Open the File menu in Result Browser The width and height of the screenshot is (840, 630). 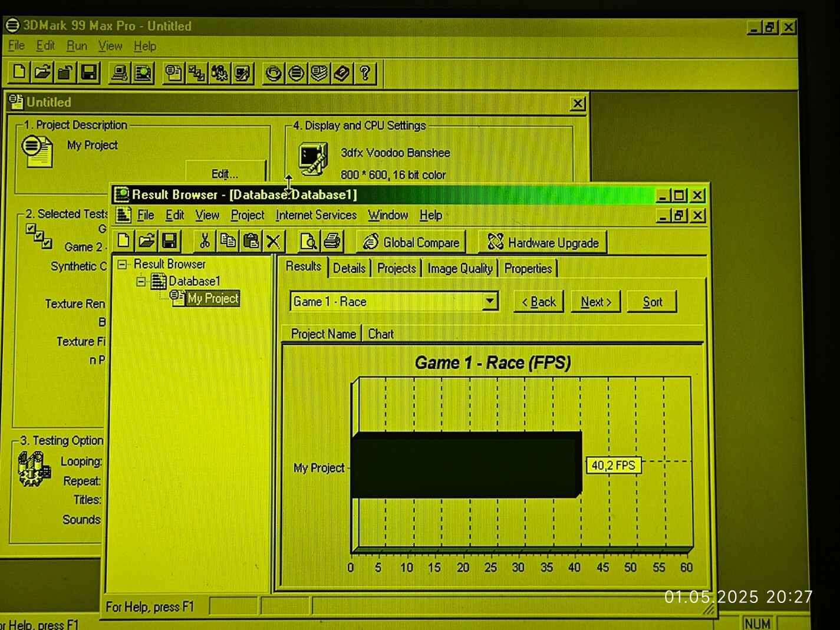(146, 215)
